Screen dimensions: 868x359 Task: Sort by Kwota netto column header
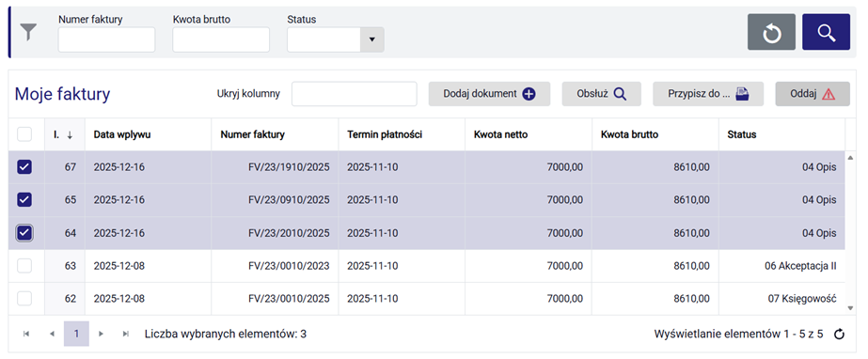pyautogui.click(x=529, y=134)
